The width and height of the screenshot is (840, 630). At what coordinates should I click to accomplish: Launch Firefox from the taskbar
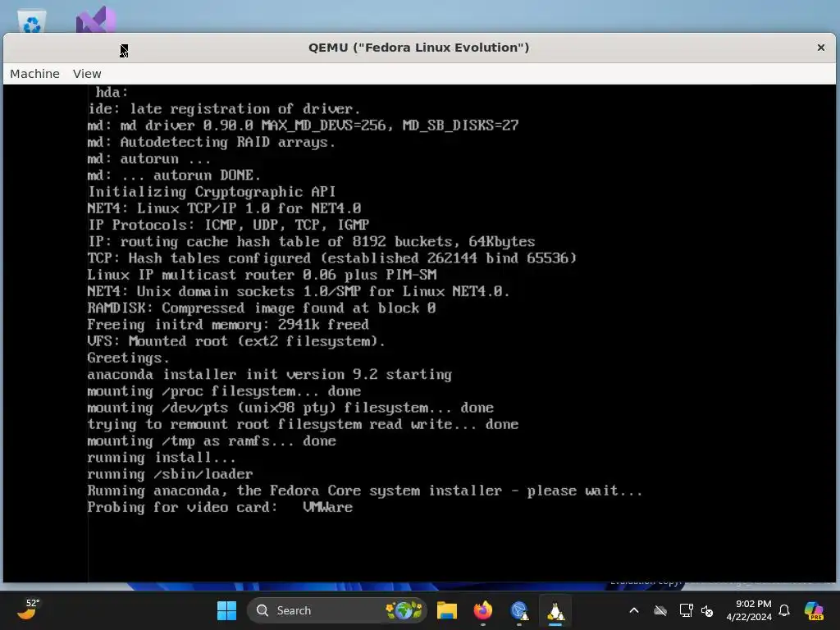tap(483, 610)
